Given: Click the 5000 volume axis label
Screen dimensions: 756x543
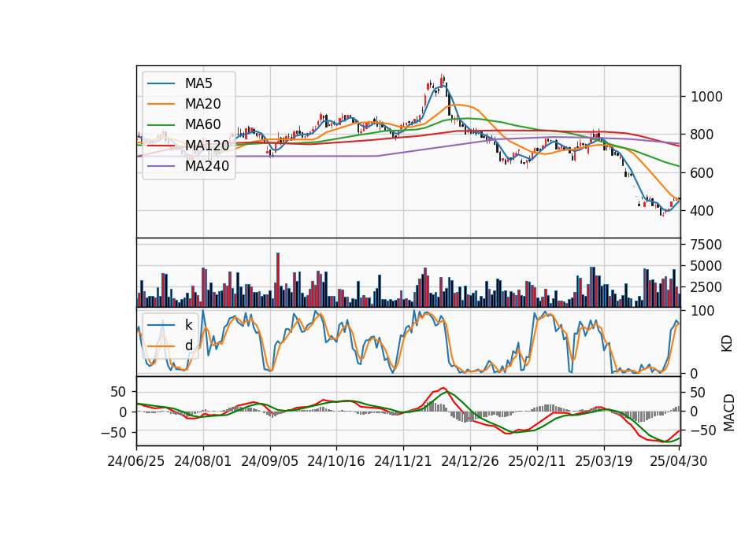Looking at the screenshot, I should 706,266.
